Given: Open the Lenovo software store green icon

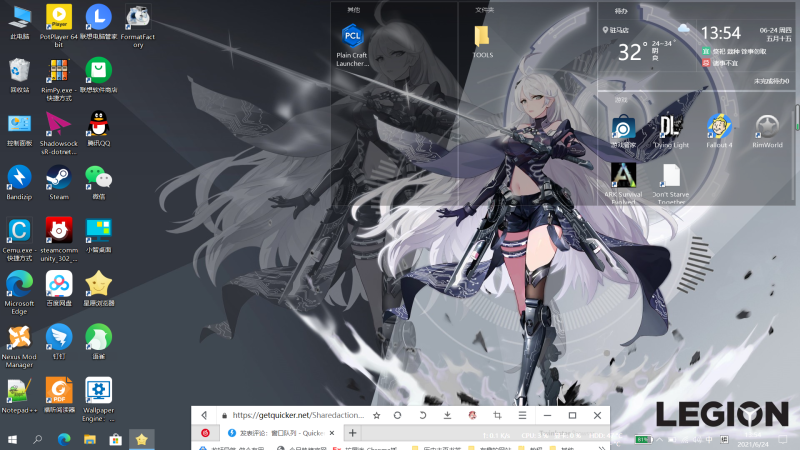Looking at the screenshot, I should tap(98, 76).
